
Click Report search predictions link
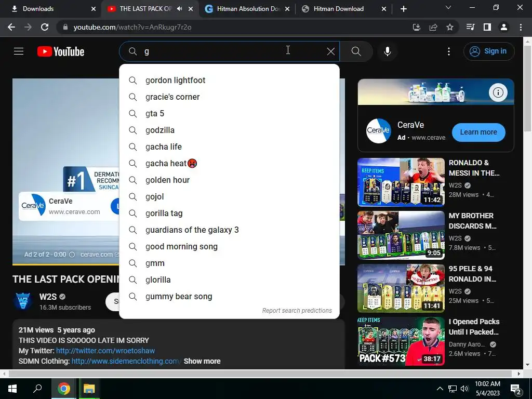tap(297, 311)
